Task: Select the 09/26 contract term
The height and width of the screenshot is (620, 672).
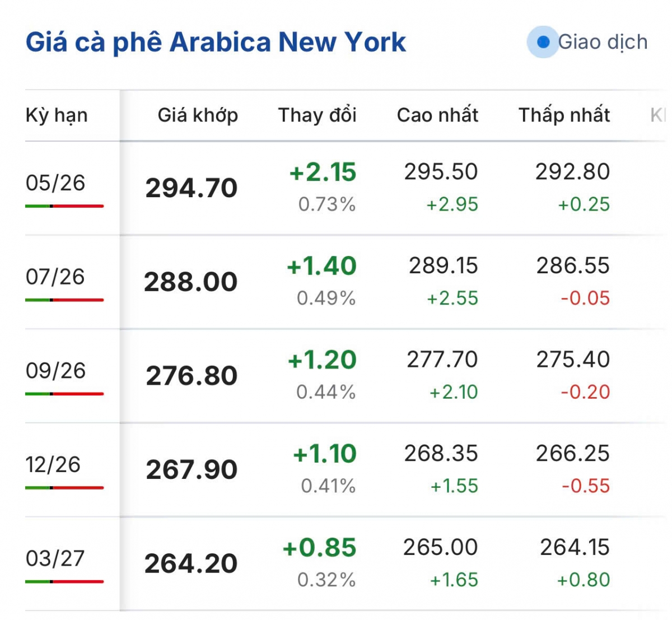Action: tap(55, 371)
